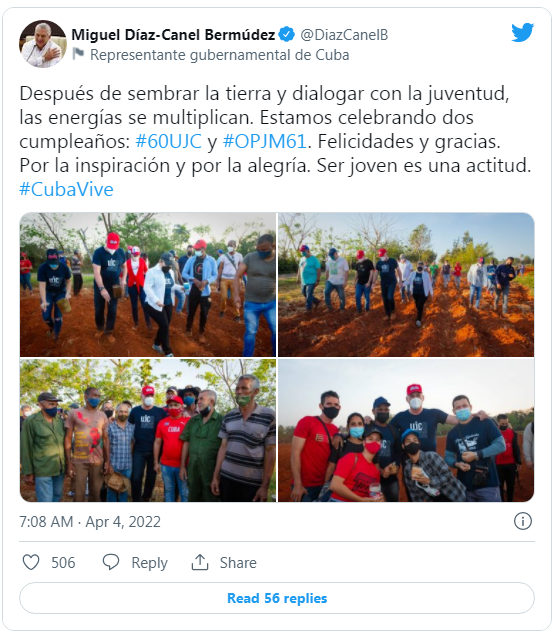Open the top-right photo of group walking field

point(406,285)
